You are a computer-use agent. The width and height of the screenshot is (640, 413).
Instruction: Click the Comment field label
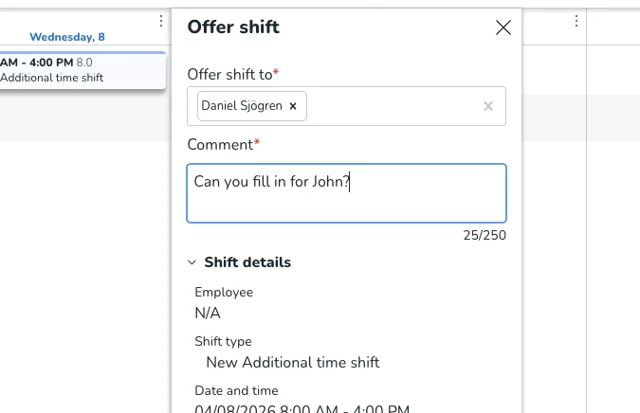[x=220, y=145]
